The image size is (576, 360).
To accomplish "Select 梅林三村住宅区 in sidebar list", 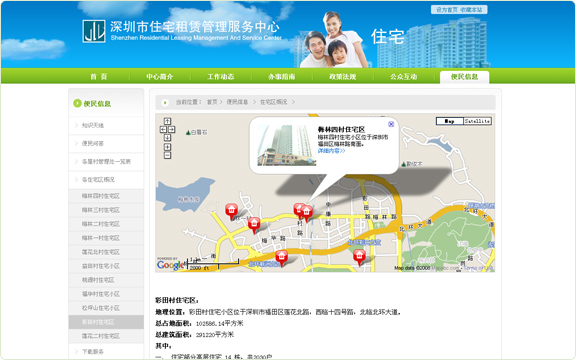I will click(106, 210).
